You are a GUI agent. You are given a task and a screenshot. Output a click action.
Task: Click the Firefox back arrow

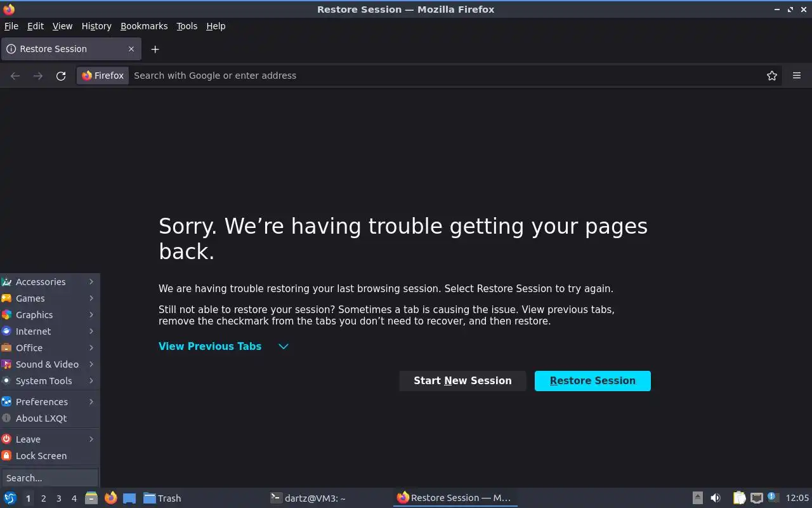[x=15, y=76]
